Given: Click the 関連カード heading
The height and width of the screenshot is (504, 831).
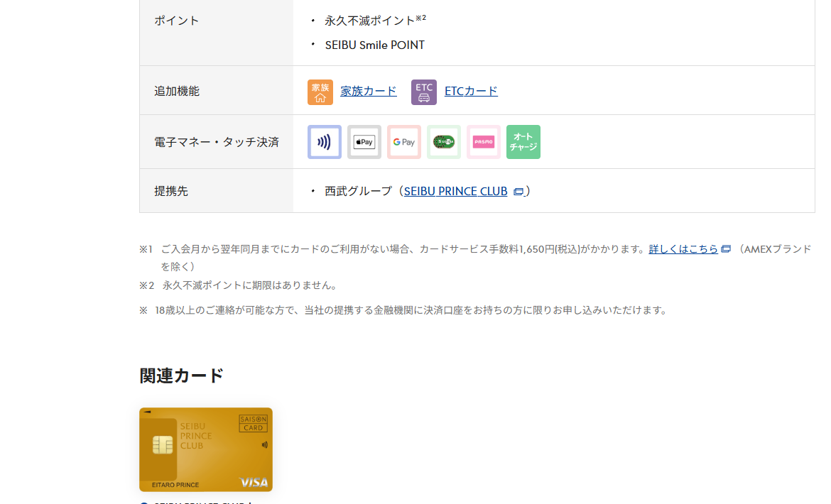Looking at the screenshot, I should click(x=181, y=376).
